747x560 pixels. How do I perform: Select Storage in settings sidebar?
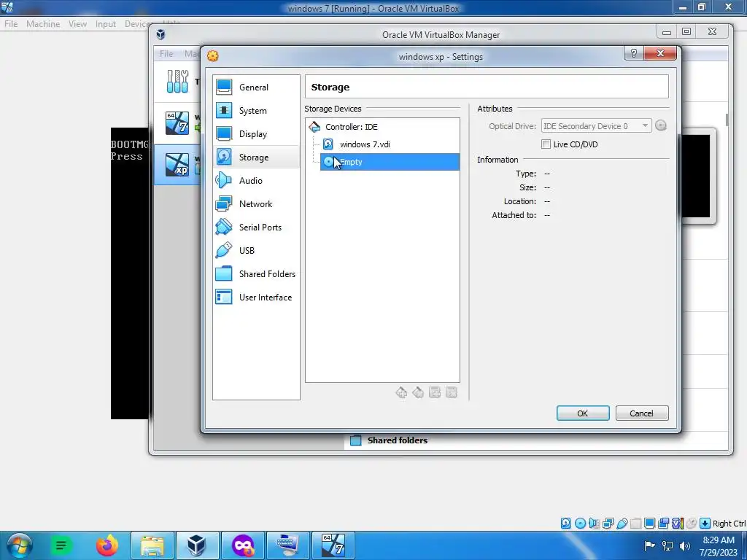click(256, 157)
